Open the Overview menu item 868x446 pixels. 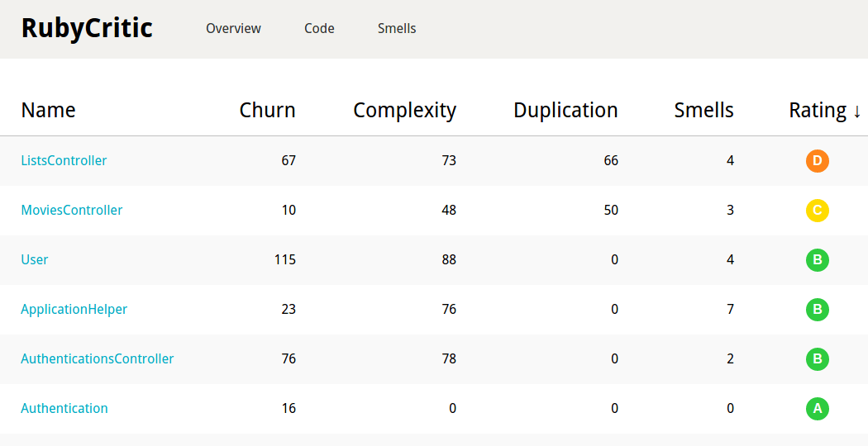[233, 29]
